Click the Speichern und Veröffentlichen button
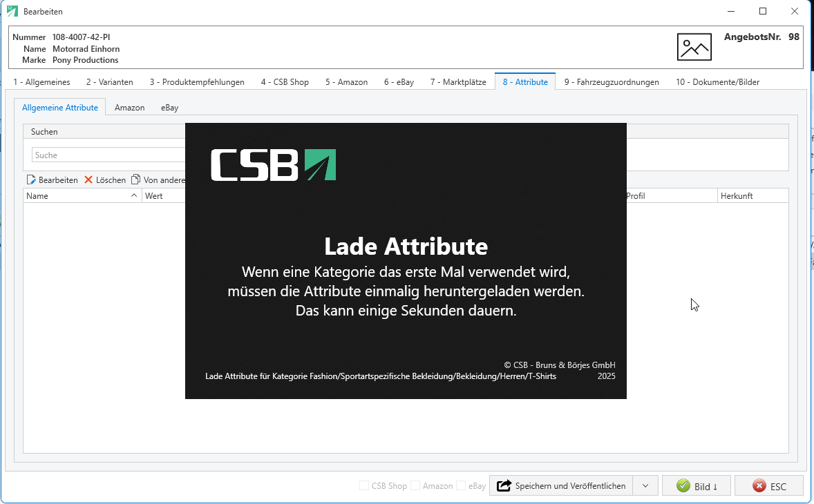814x504 pixels. [561, 486]
